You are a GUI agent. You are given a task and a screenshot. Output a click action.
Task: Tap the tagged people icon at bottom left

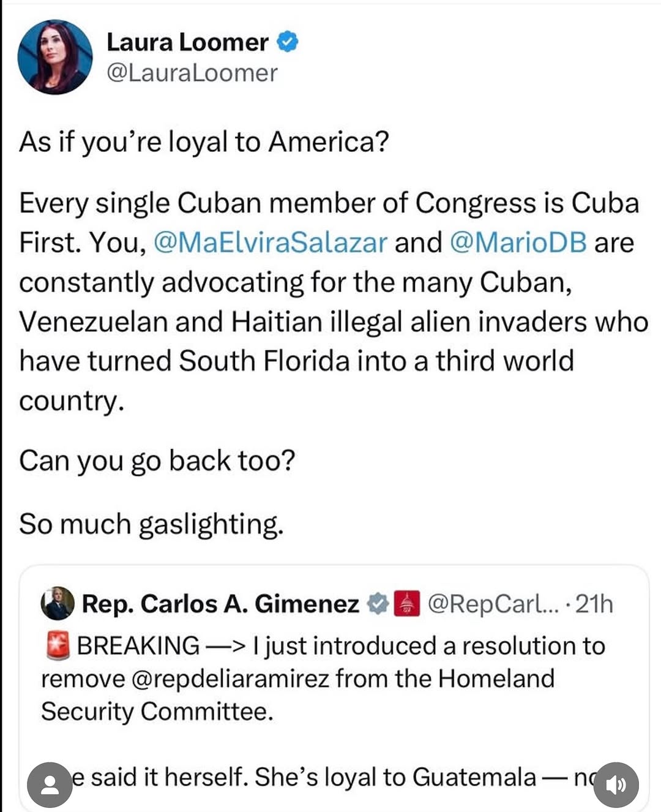coord(50,784)
